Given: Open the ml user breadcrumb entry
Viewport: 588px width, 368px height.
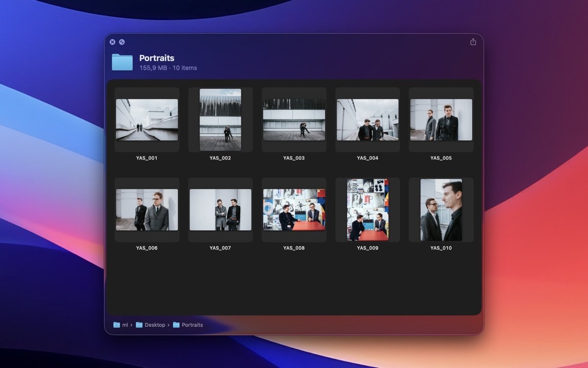Looking at the screenshot, I should [124, 325].
